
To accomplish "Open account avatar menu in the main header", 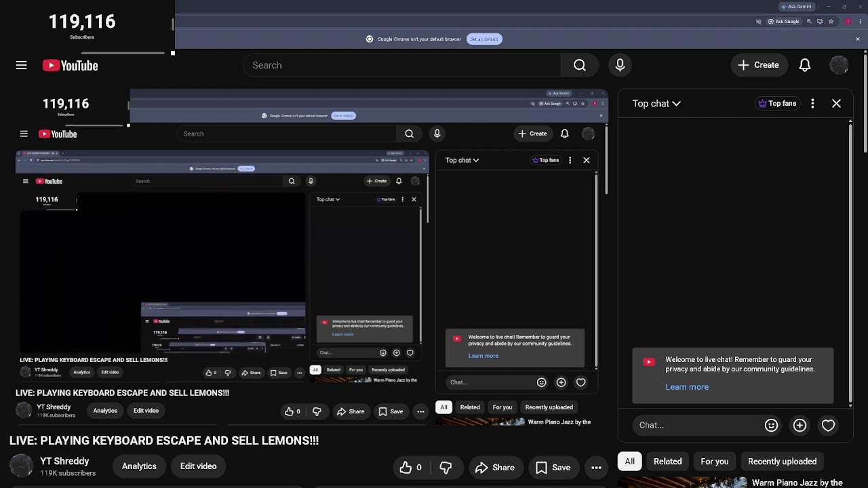I will pyautogui.click(x=839, y=65).
